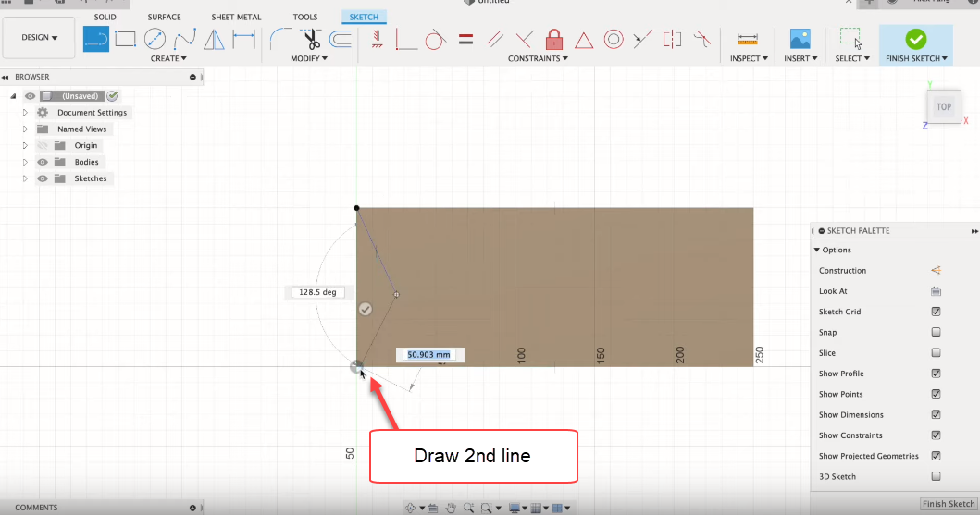Click the Zoom magnifier icon
This screenshot has width=980, height=515.
[x=468, y=509]
